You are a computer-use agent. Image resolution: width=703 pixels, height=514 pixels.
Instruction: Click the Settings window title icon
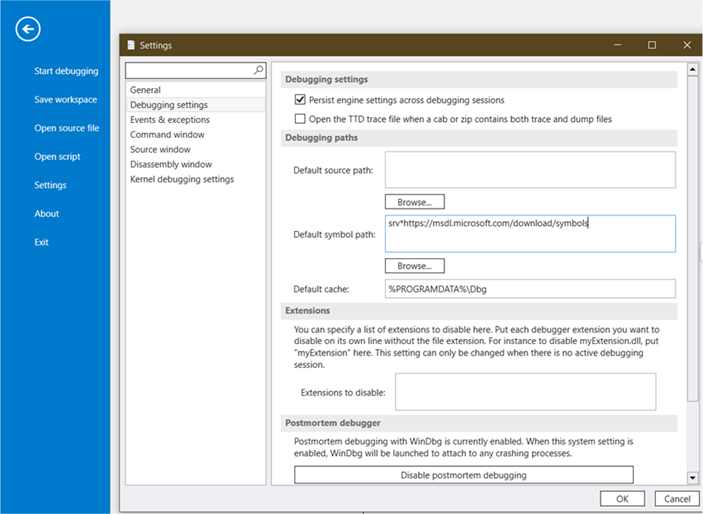129,45
